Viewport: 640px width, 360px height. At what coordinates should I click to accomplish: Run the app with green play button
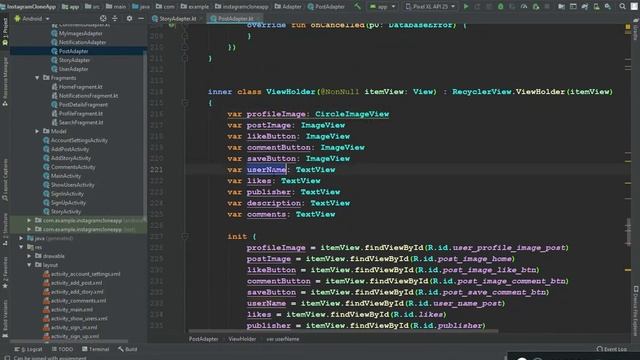(x=466, y=7)
